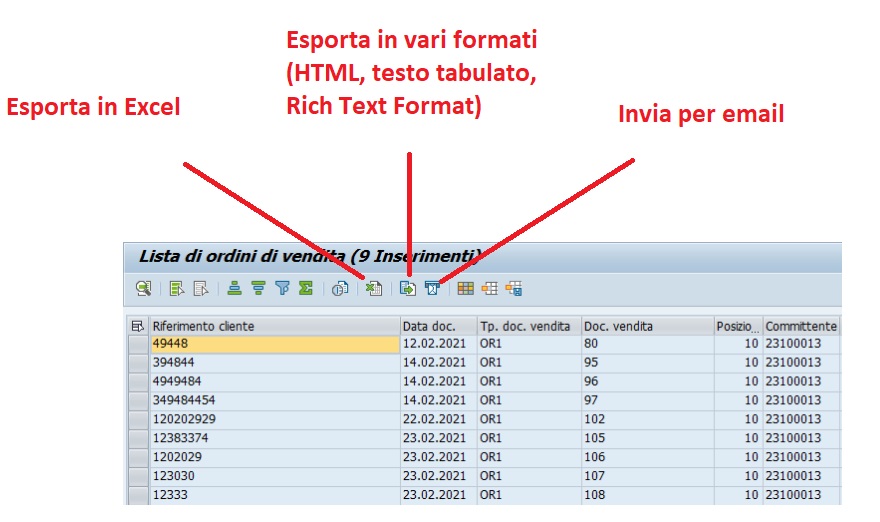
Task: Click customer reference cell 12333
Action: [x=274, y=495]
